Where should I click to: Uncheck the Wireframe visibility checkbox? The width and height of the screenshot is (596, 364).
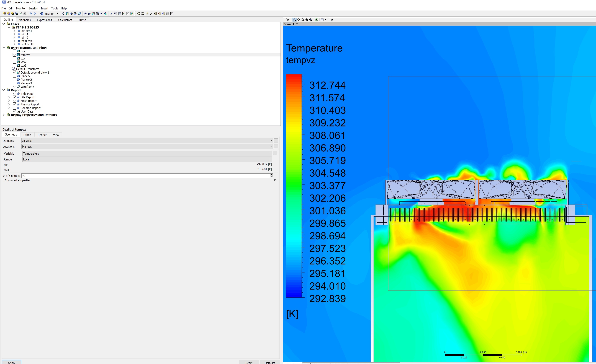(14, 87)
